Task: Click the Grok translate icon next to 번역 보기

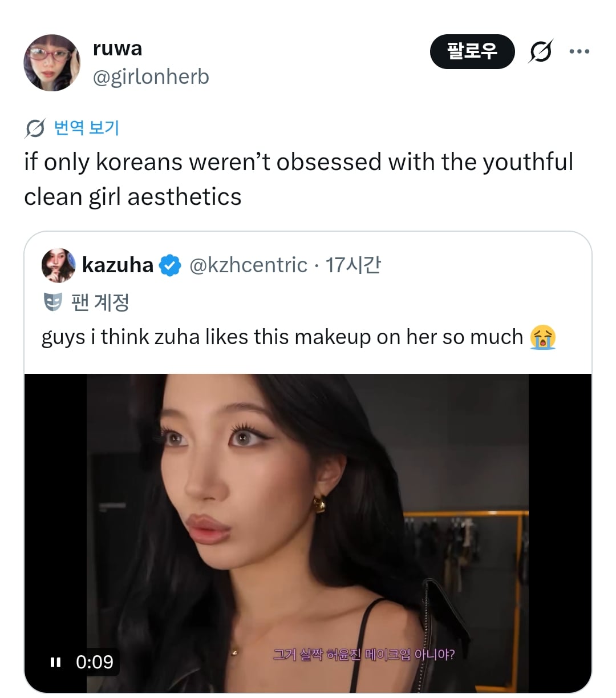Action: pos(35,128)
